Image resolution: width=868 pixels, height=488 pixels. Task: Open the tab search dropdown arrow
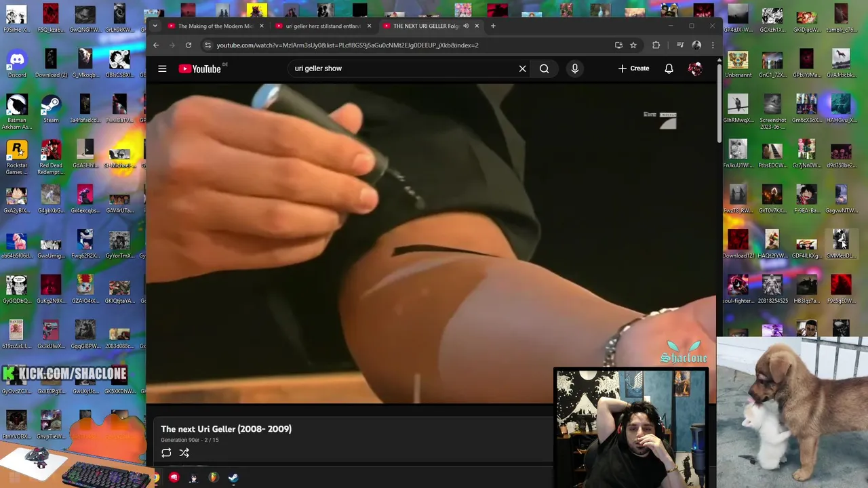(x=155, y=26)
